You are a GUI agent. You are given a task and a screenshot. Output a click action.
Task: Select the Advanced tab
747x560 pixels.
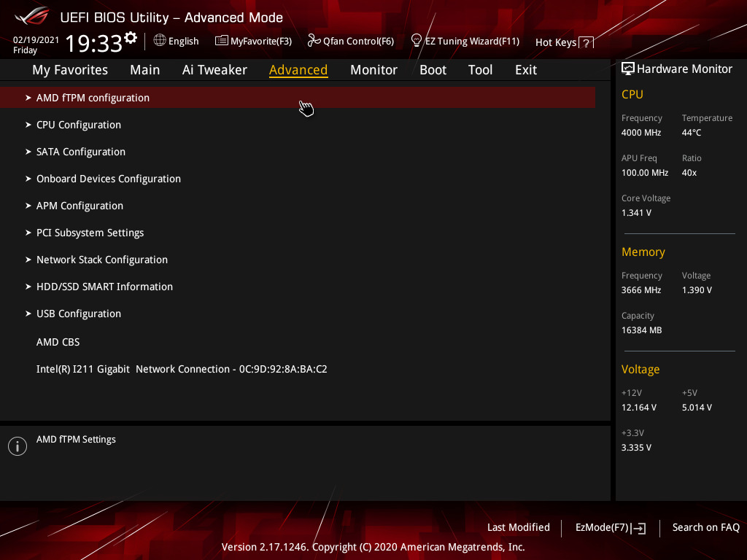coord(298,70)
